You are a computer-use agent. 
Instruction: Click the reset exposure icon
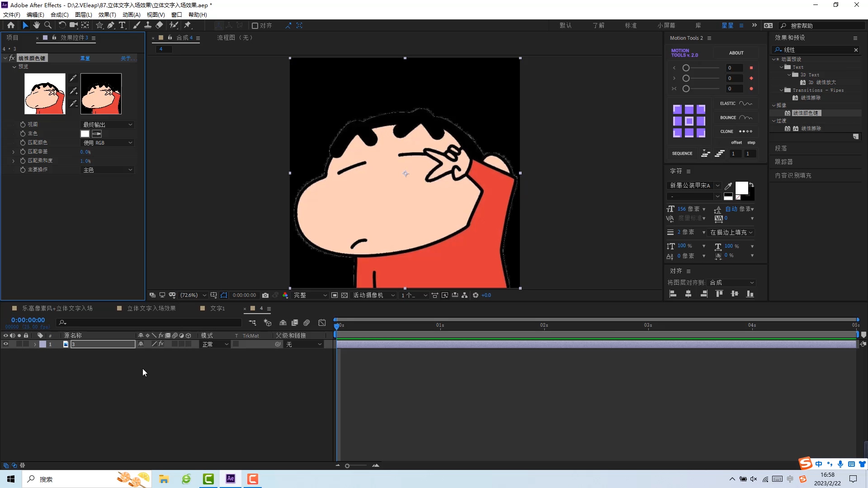click(x=476, y=295)
